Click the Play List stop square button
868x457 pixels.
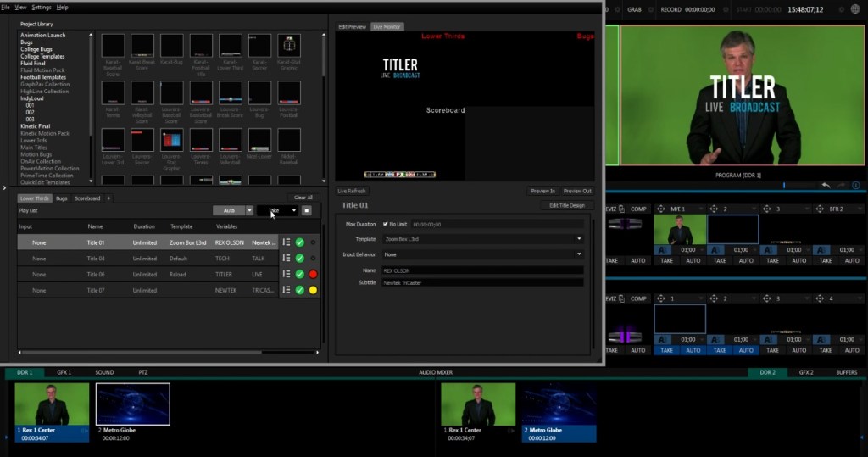(307, 210)
